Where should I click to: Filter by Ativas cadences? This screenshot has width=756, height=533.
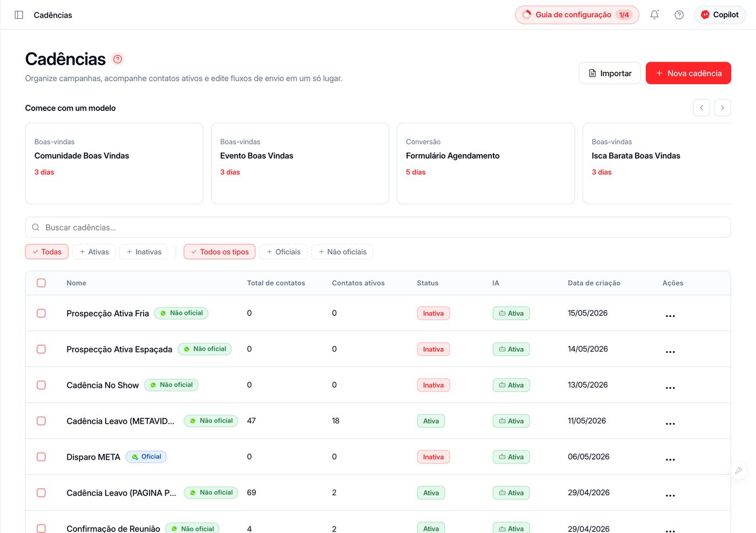click(x=94, y=252)
